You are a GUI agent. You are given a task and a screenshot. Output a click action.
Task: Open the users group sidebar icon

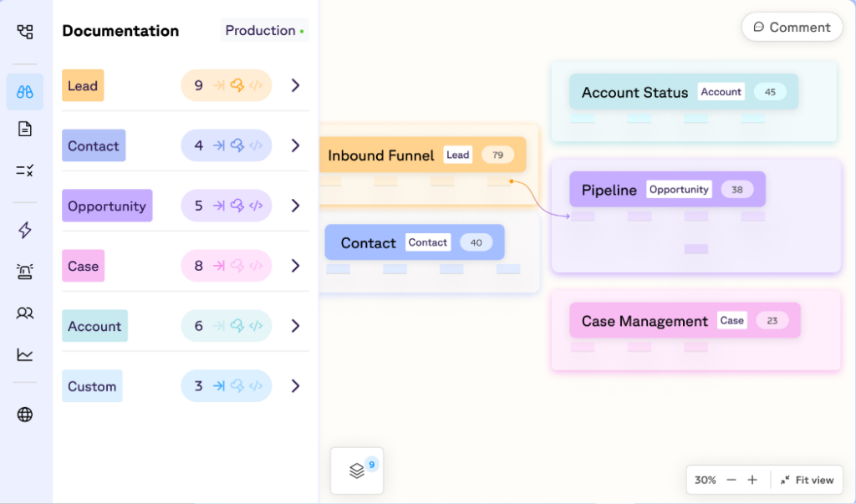(x=25, y=313)
